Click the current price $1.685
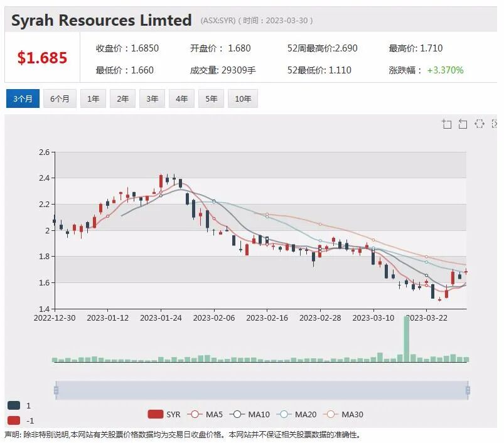Screen dimensions: 504x443 [x=42, y=58]
